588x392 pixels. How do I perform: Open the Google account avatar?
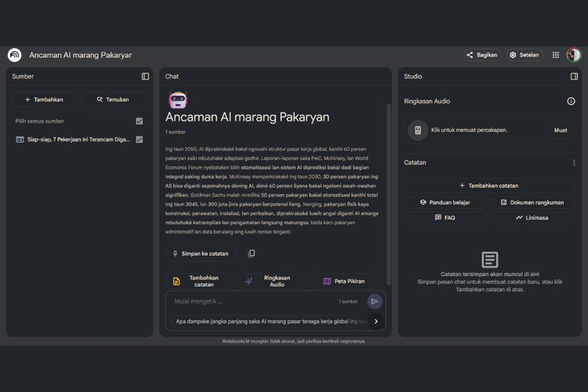[x=574, y=55]
